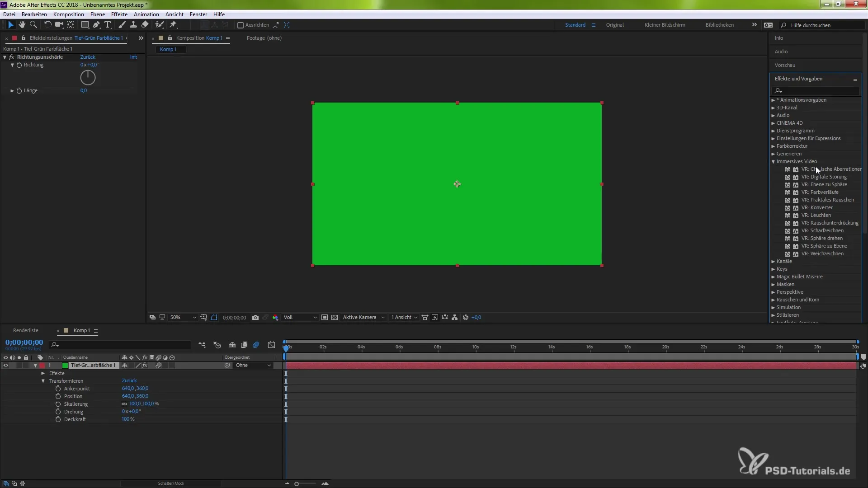Click Zurück link for Richtungsunschärfe effect

(x=88, y=57)
